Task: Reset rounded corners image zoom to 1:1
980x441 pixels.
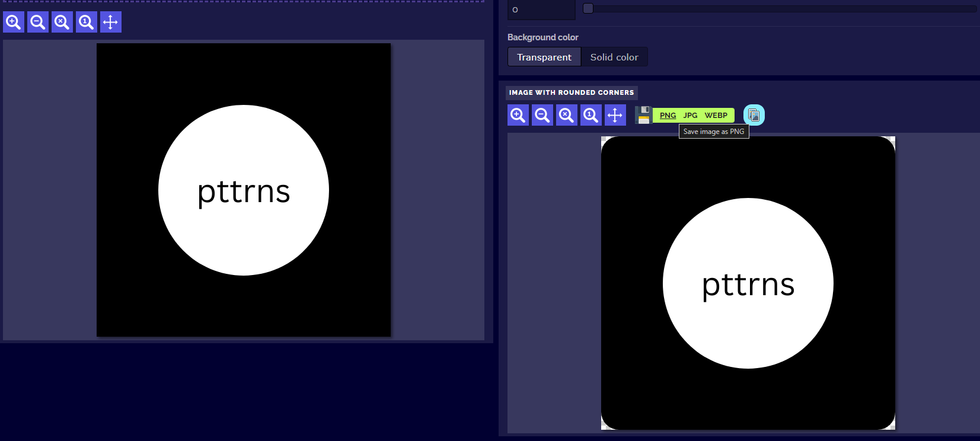Action: click(591, 115)
